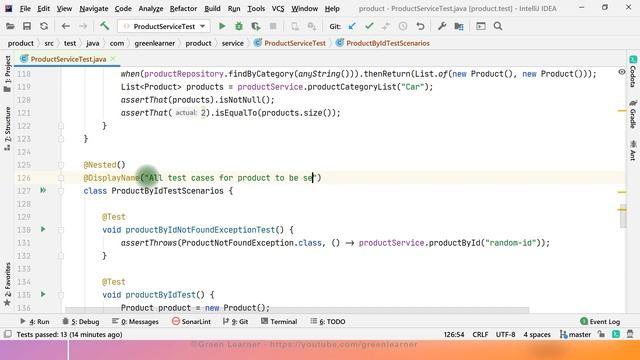Commit changes with Git checkmark icon
The height and width of the screenshot is (360, 640).
pyautogui.click(x=369, y=27)
